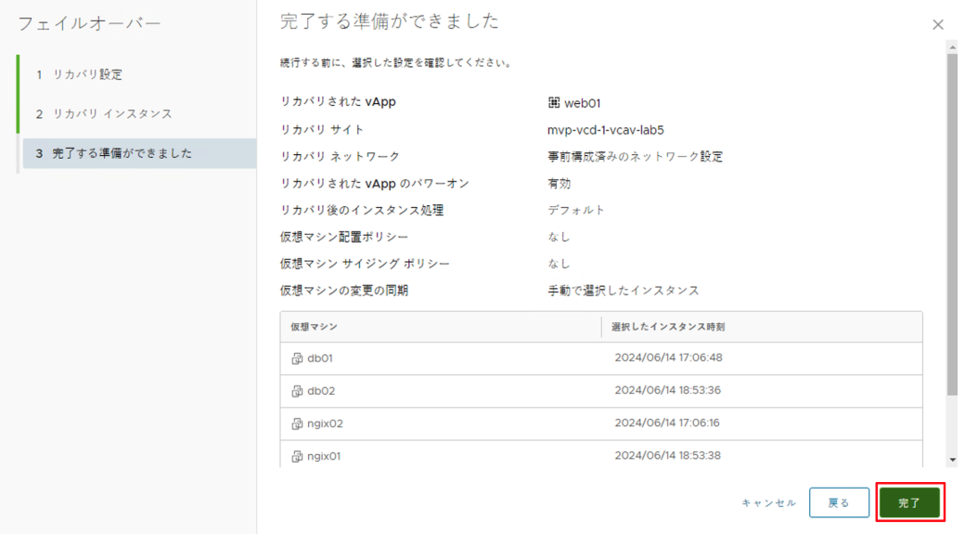Screen dimensions: 965x534
Task: Click the 完了 button
Action: 910,503
